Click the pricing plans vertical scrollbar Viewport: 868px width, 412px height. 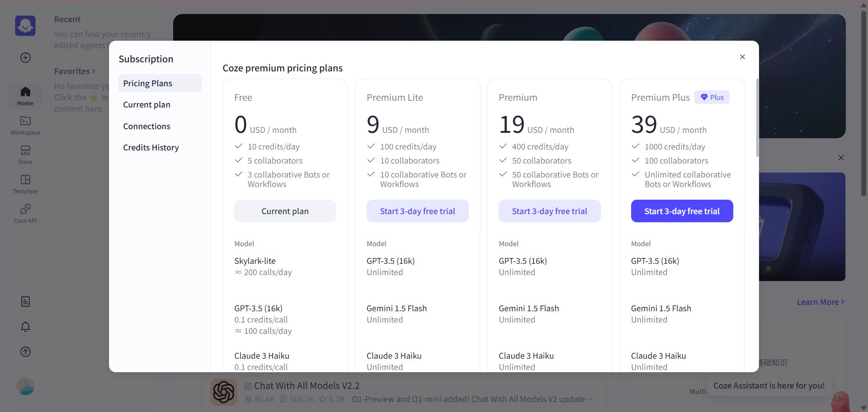(758, 118)
